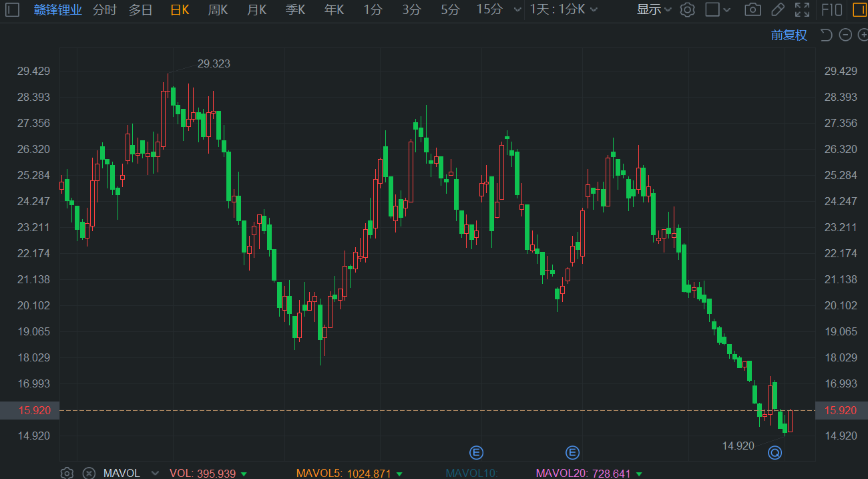Open the 15分 interval dropdown arrow
Screen dimensions: 868x479
click(517, 11)
